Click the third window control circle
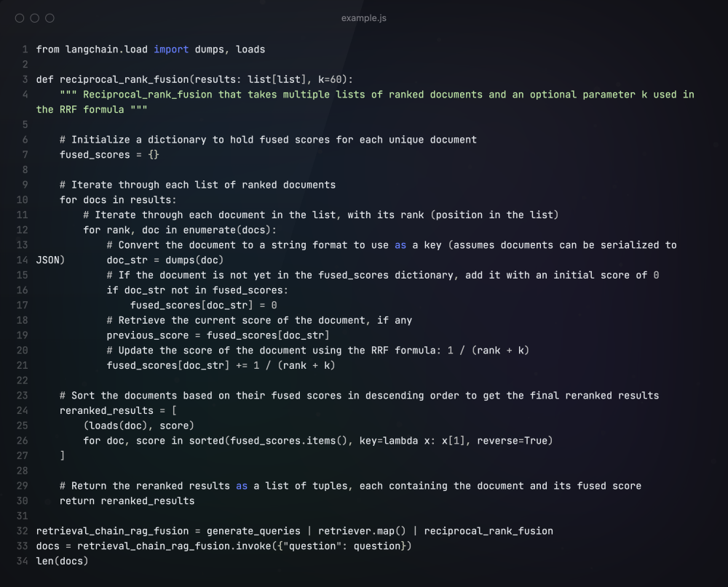728x587 pixels. click(x=50, y=17)
